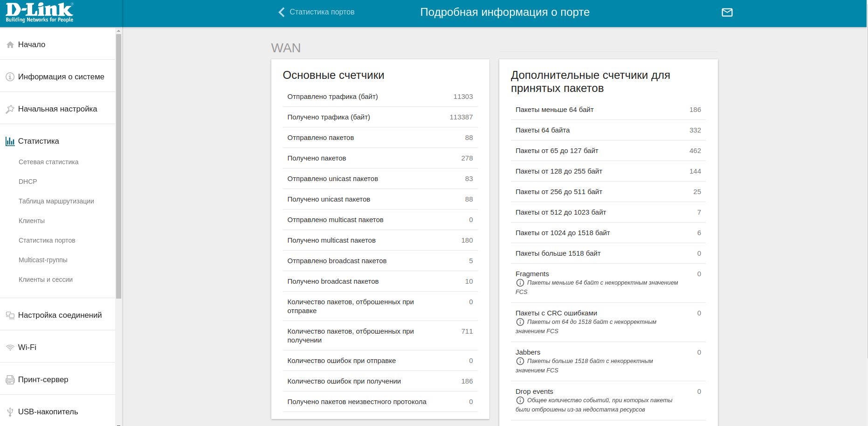Go back via Статистика портов link

click(x=322, y=12)
